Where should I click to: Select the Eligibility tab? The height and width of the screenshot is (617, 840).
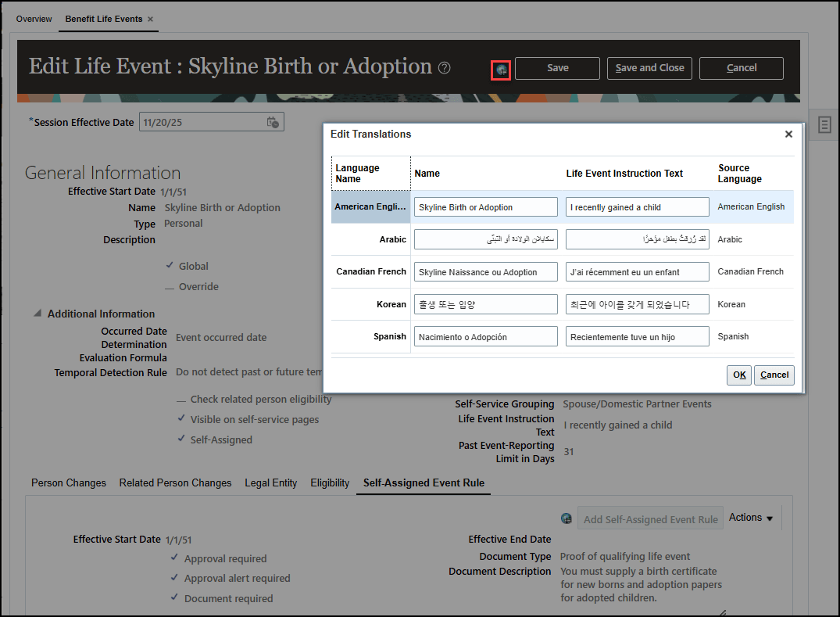click(329, 483)
